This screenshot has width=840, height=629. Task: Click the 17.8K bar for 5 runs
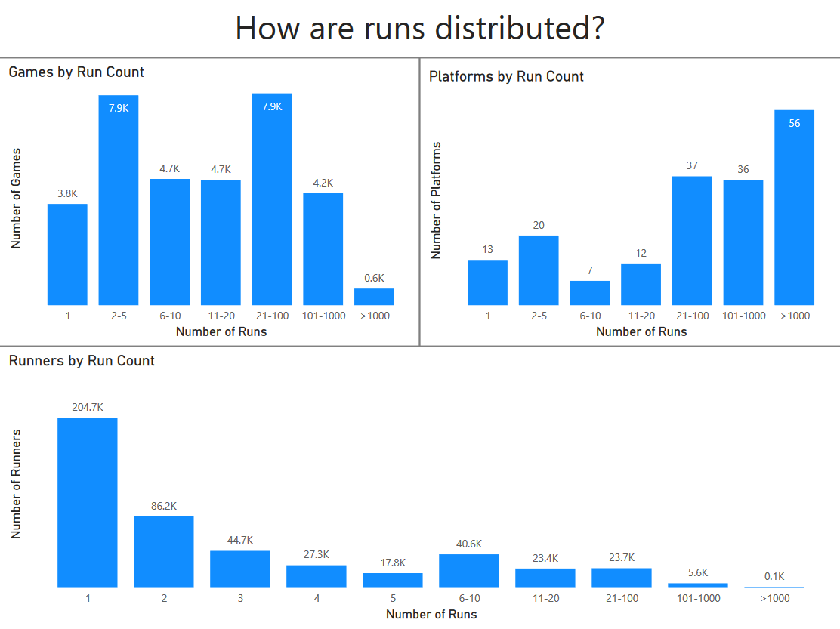393,580
